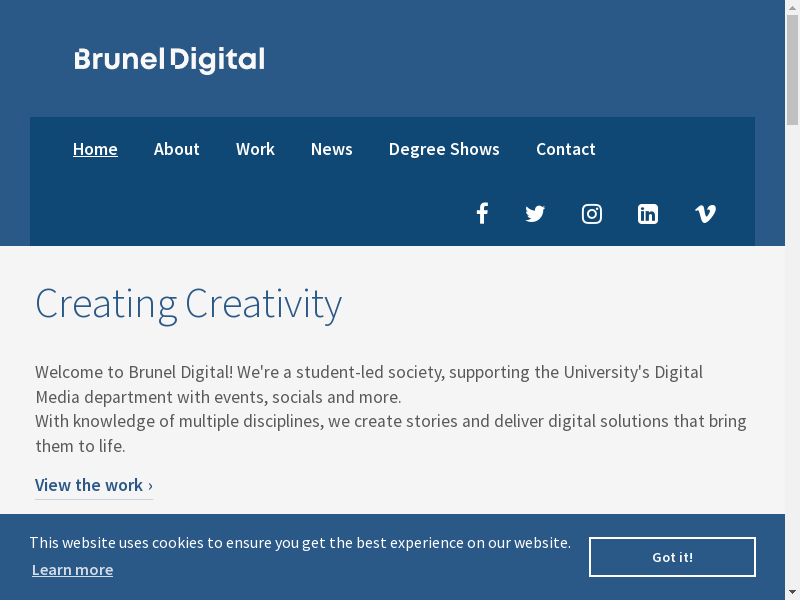Click 'Learn more' in cookie banner
The width and height of the screenshot is (800, 600).
72,569
